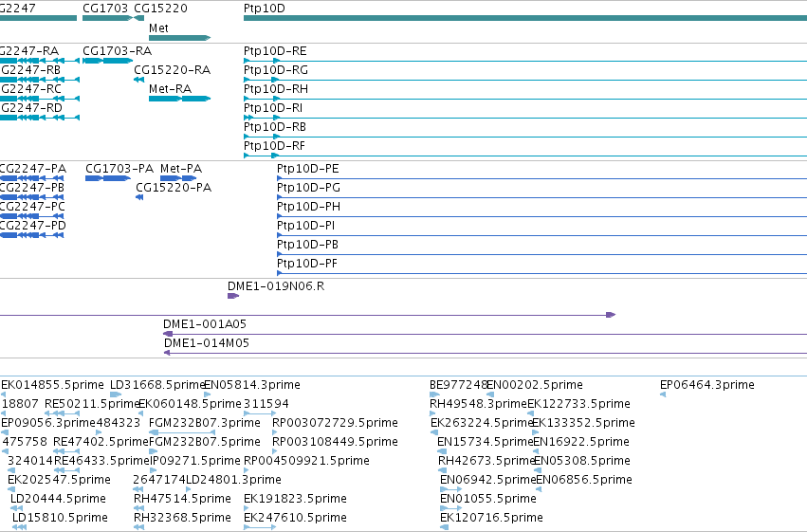Click EST EN06856.5prime
This screenshot has width=807, height=532.
pyautogui.click(x=584, y=480)
